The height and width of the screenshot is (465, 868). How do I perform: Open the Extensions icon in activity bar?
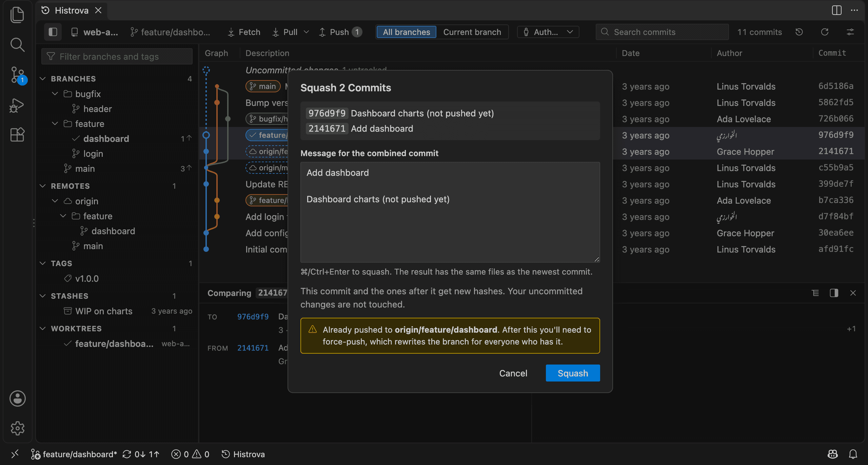(x=17, y=135)
